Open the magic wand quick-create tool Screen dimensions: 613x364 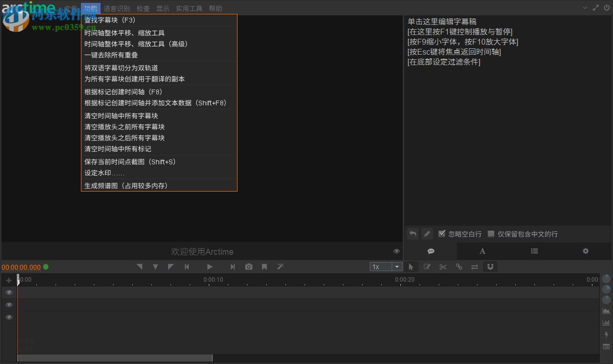point(280,267)
